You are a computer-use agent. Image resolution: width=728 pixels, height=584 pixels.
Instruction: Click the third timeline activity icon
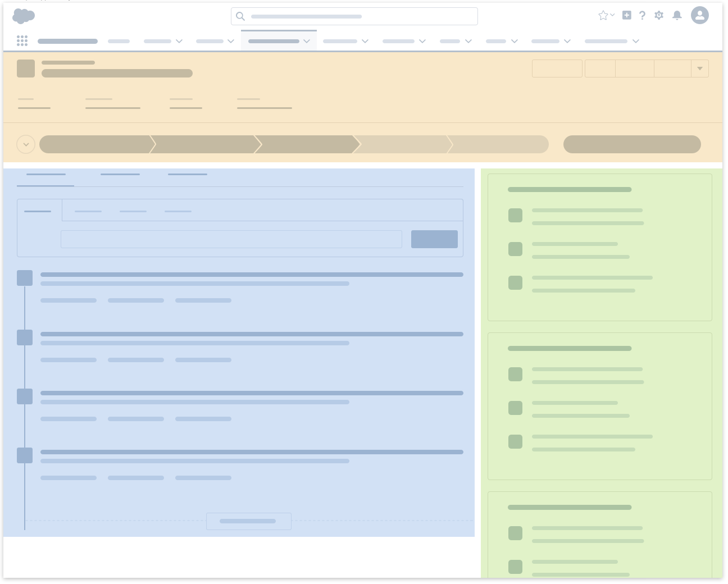tap(25, 396)
